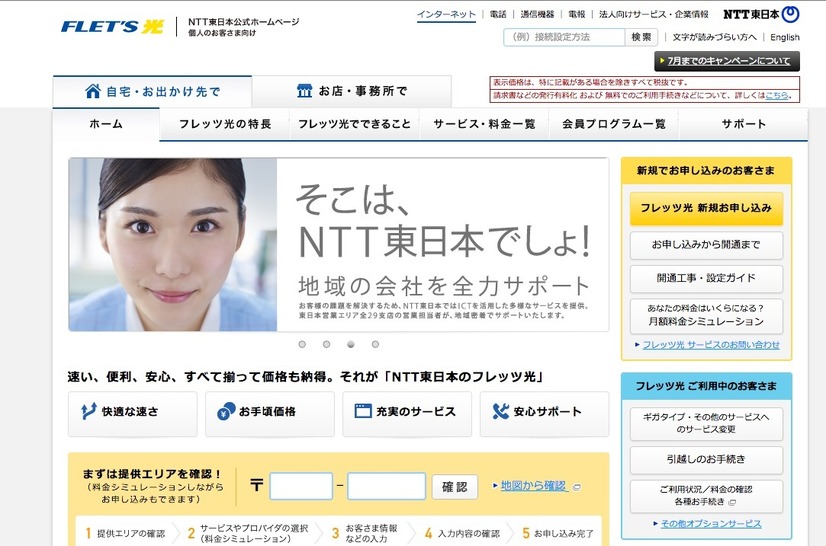Click お申し込みから開通まで button
The height and width of the screenshot is (546, 826).
point(706,245)
